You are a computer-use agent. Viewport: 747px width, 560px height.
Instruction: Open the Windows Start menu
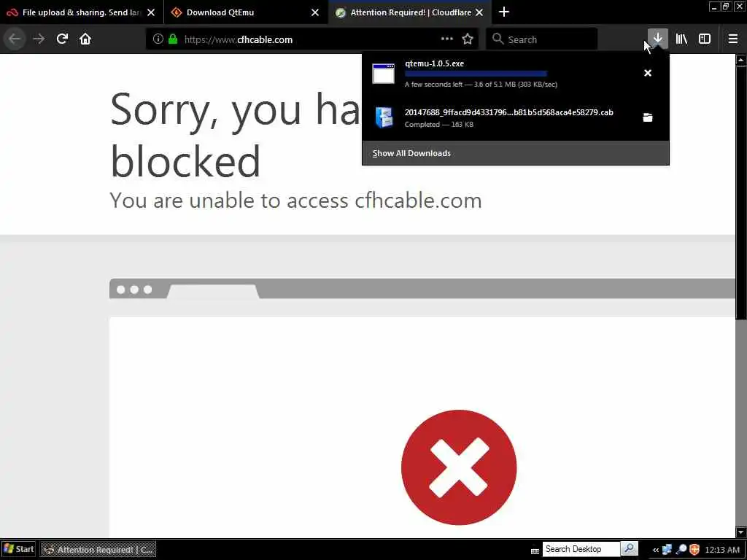18,549
